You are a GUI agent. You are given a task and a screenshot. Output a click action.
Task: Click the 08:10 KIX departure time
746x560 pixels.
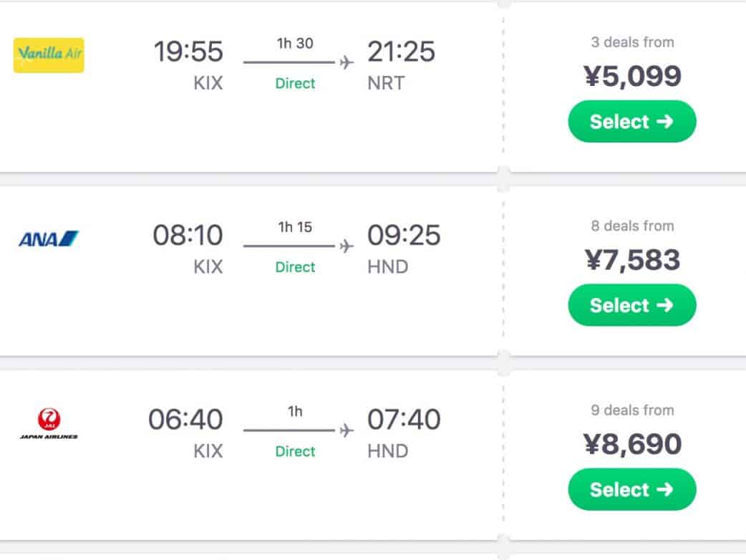[x=188, y=236]
